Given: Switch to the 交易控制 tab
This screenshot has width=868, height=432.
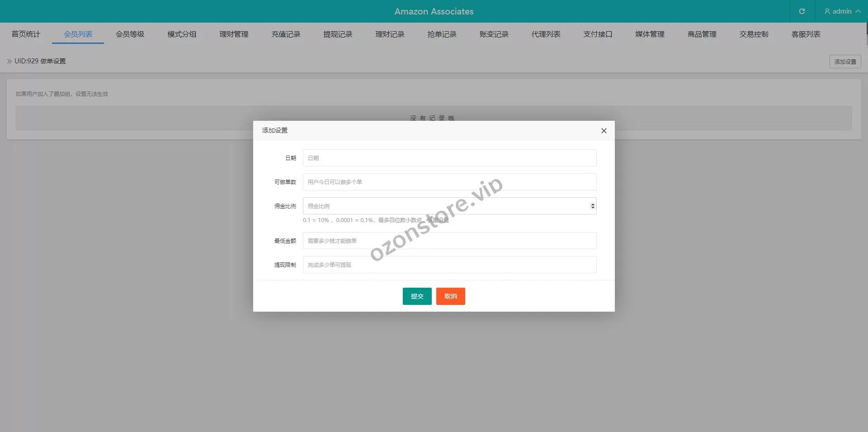Looking at the screenshot, I should pyautogui.click(x=754, y=34).
